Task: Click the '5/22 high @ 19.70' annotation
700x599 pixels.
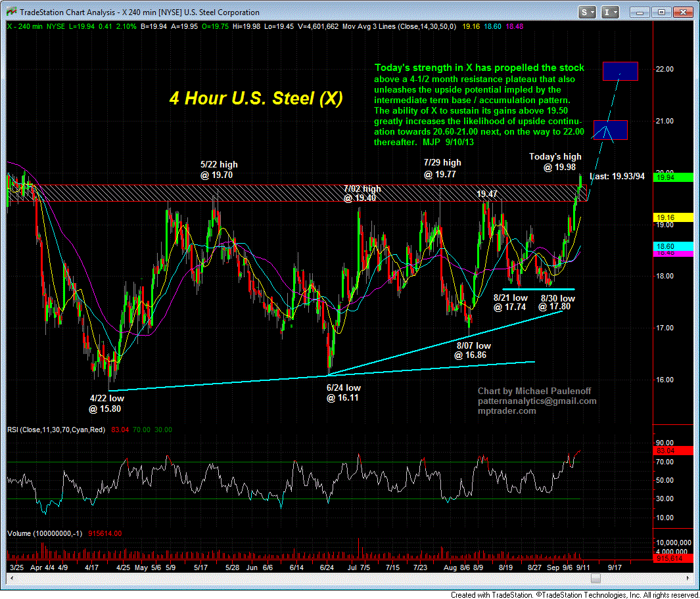Action: (219, 170)
